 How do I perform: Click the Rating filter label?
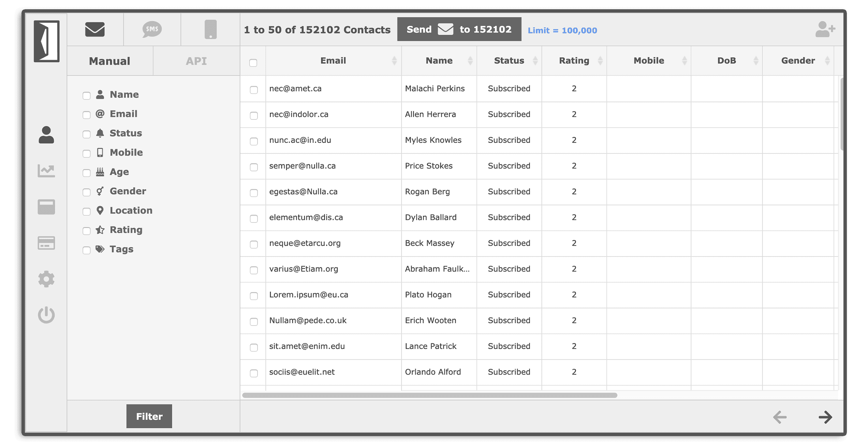[x=126, y=230]
